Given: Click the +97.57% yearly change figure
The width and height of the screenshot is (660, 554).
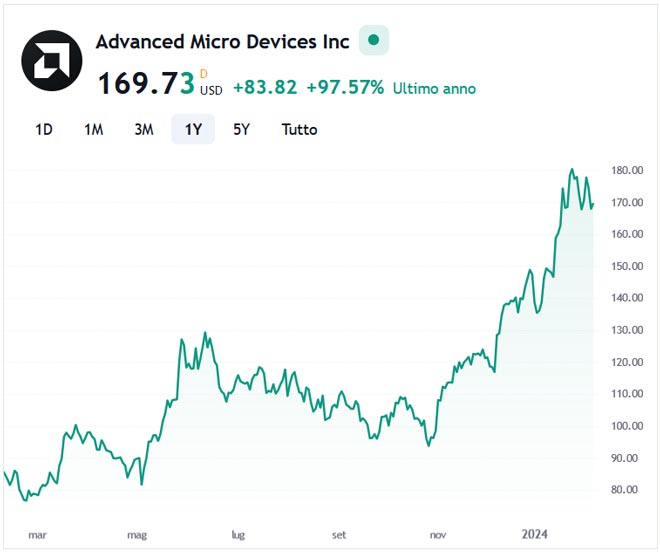Looking at the screenshot, I should click(x=345, y=87).
